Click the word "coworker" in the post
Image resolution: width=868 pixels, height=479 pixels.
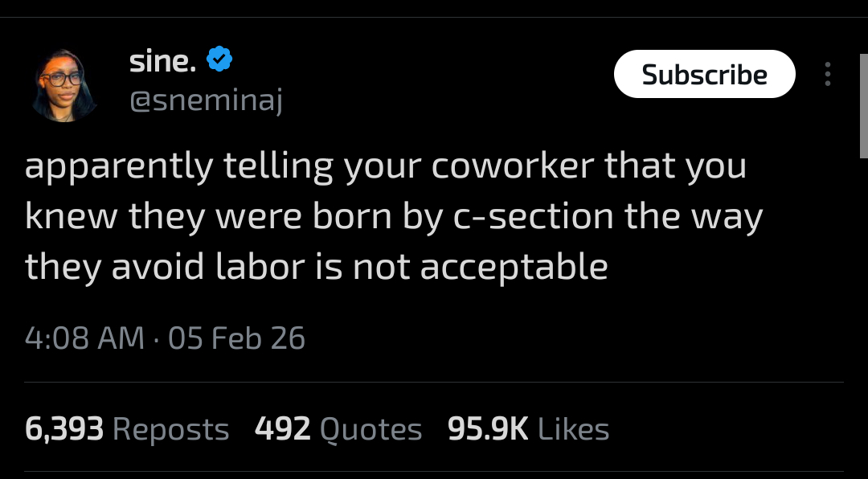click(514, 167)
